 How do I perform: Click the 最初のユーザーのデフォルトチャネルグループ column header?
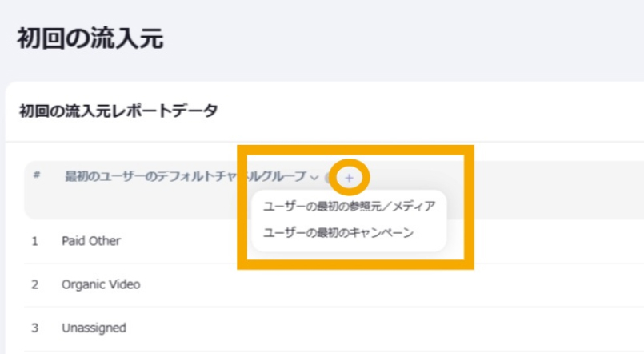(185, 176)
